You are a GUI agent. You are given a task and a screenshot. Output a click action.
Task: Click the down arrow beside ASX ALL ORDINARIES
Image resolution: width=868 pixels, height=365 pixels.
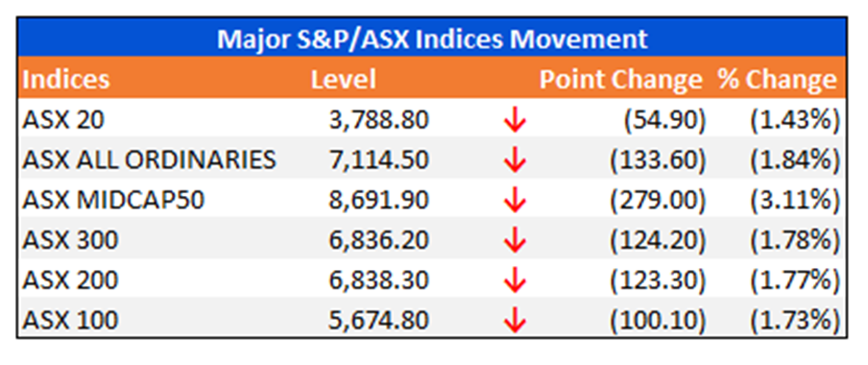515,160
